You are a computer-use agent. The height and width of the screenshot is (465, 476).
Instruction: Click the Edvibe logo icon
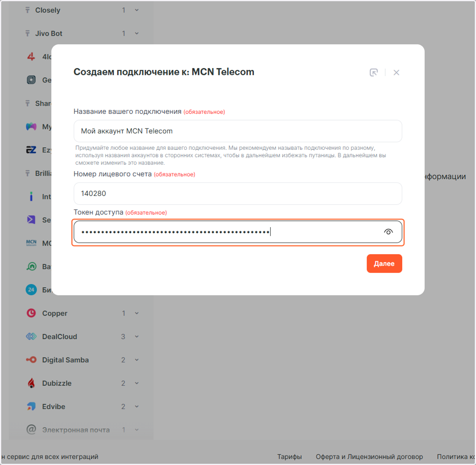(31, 406)
